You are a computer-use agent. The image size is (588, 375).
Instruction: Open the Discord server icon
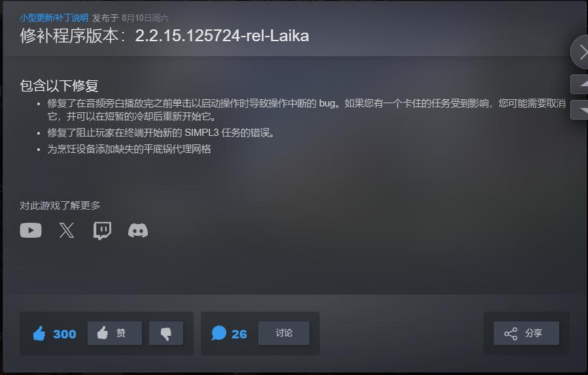[138, 231]
